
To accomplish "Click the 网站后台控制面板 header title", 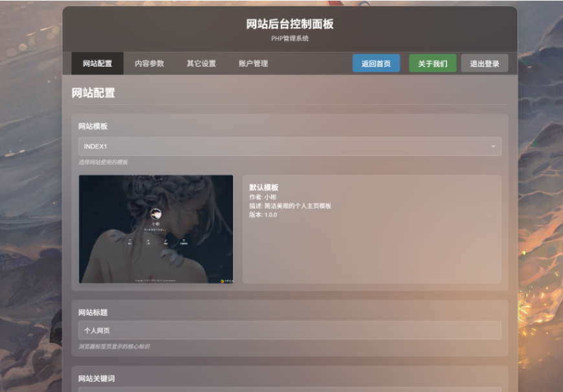I will pyautogui.click(x=290, y=24).
